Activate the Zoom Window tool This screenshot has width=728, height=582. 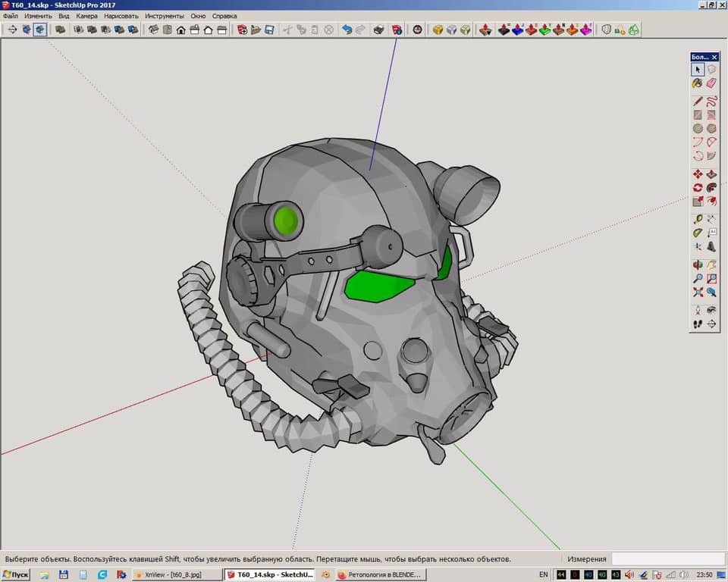click(x=711, y=278)
